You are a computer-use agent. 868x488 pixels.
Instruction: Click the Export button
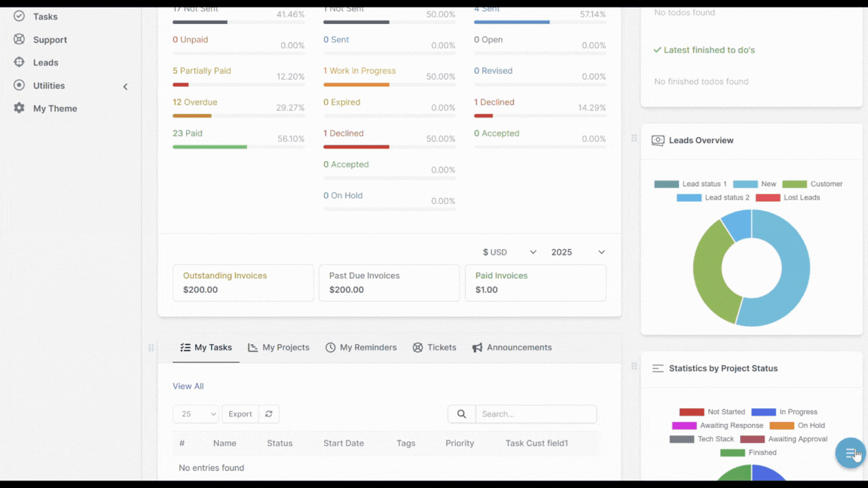pos(240,413)
